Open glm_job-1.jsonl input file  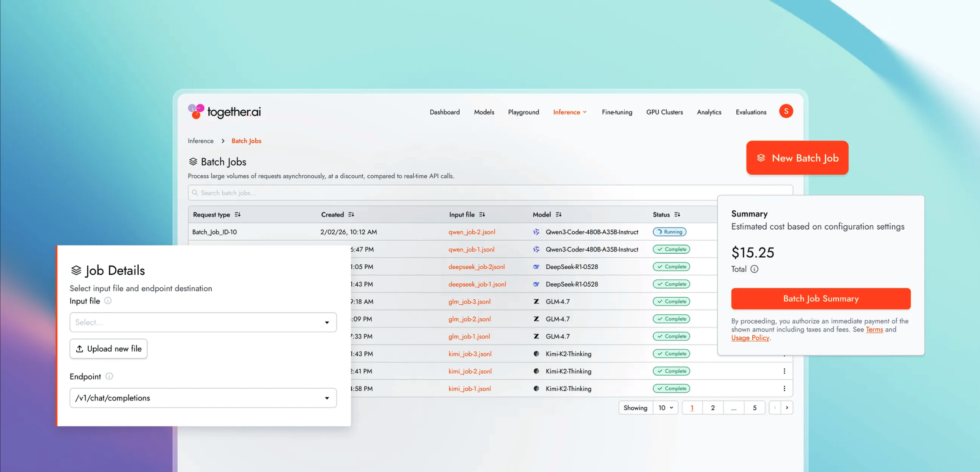(469, 336)
